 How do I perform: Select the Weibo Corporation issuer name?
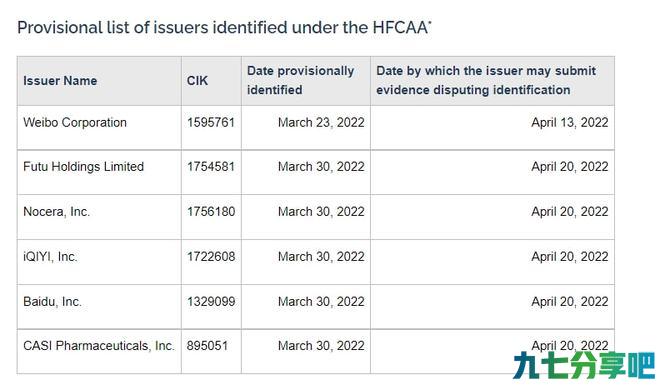coord(75,122)
